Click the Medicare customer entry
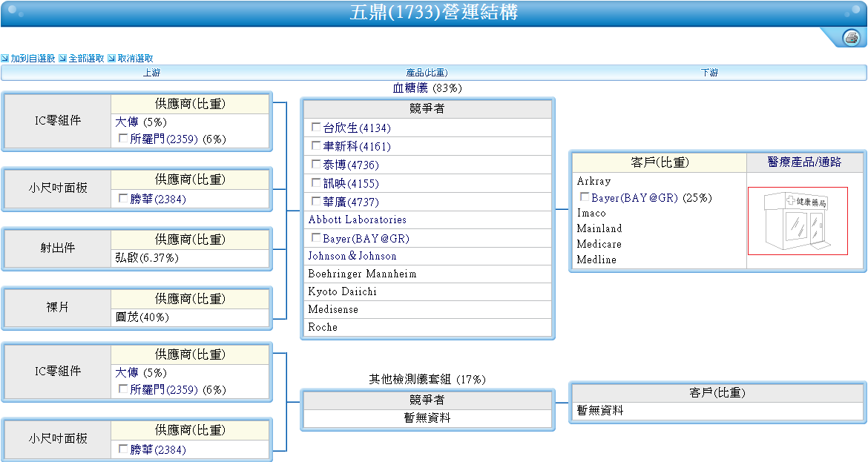The image size is (868, 462). tap(599, 244)
